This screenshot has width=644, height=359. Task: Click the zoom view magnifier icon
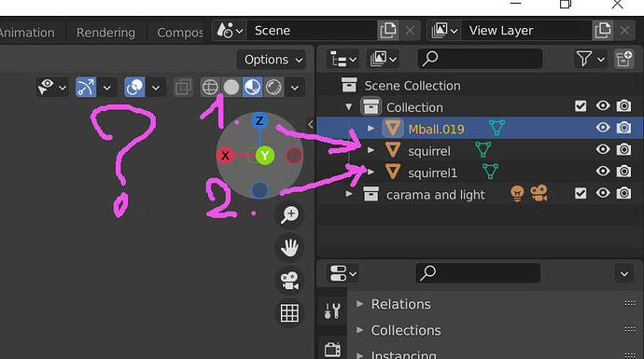click(289, 214)
